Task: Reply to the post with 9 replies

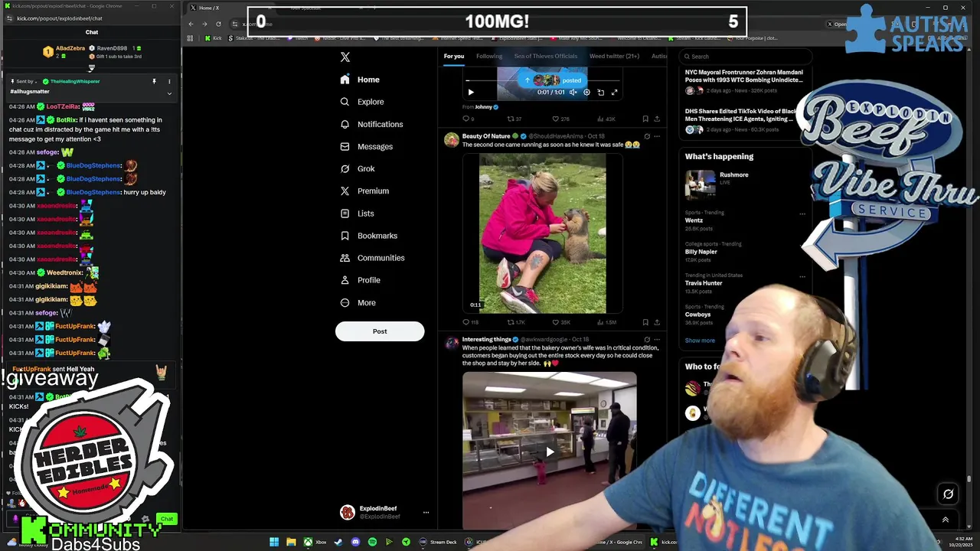Action: (469, 119)
